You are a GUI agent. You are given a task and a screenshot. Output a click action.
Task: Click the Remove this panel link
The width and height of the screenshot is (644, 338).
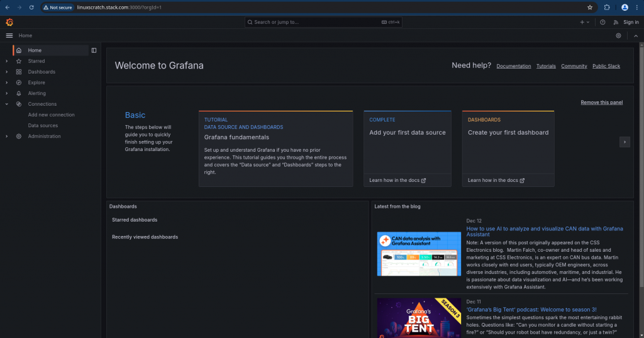click(601, 102)
